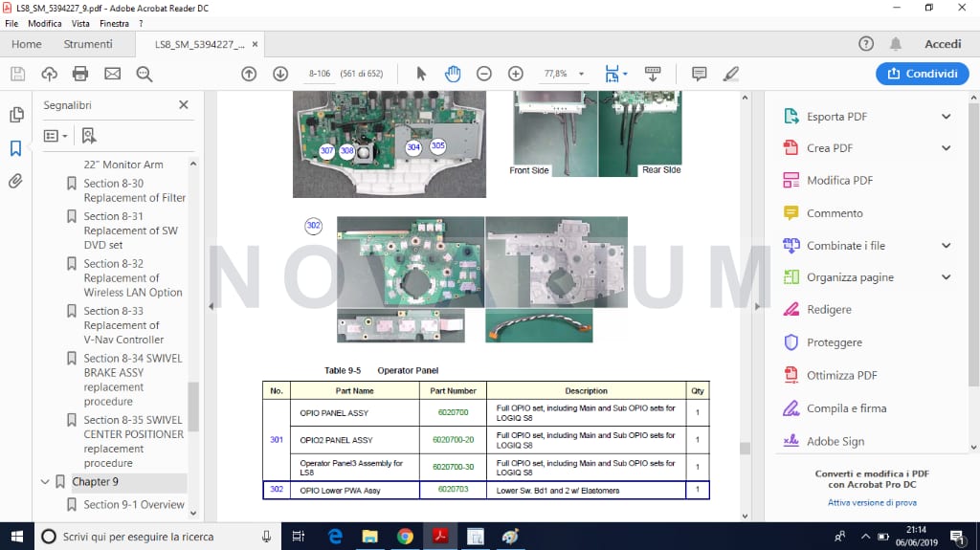Zoom in with plus icon

coord(516,74)
